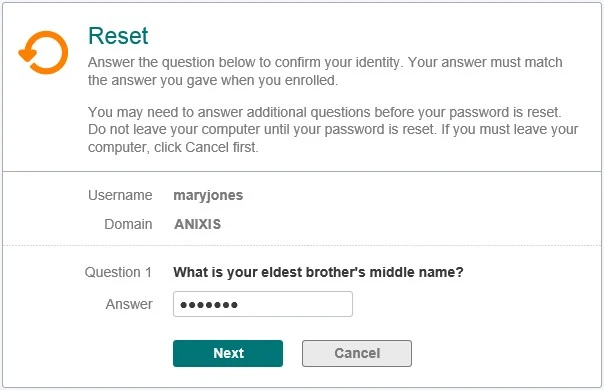604x390 pixels.
Task: Click the dotted divider line above Question 1
Action: click(302, 245)
